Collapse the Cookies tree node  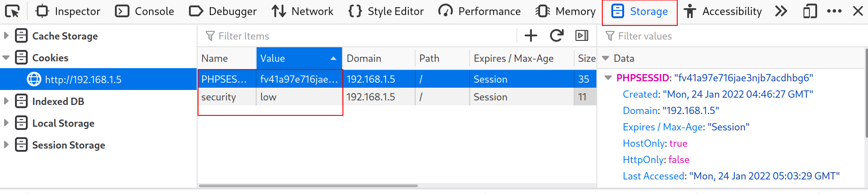click(6, 58)
